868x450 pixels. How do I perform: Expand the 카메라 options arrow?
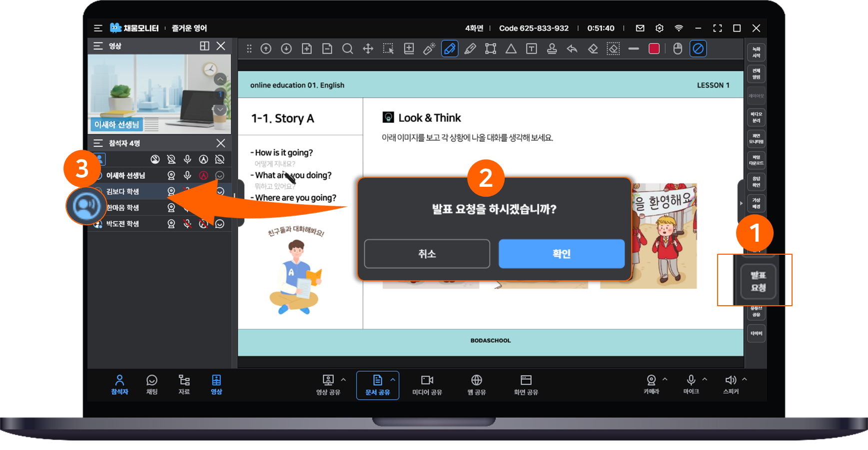click(665, 380)
